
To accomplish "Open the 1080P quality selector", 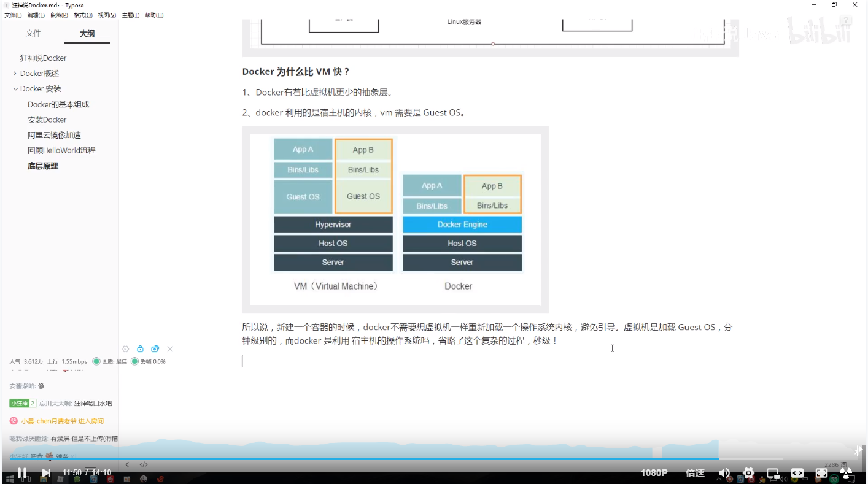I will [x=654, y=472].
